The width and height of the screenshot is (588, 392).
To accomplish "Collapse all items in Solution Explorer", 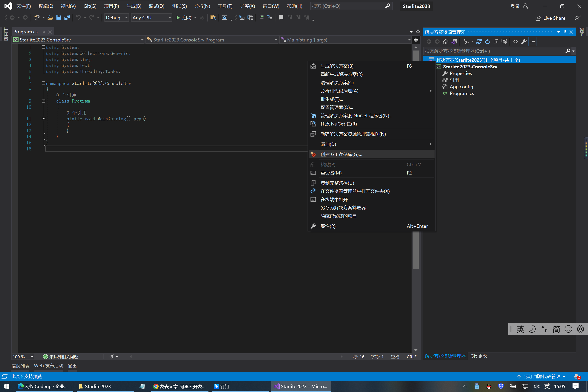I will pyautogui.click(x=496, y=41).
